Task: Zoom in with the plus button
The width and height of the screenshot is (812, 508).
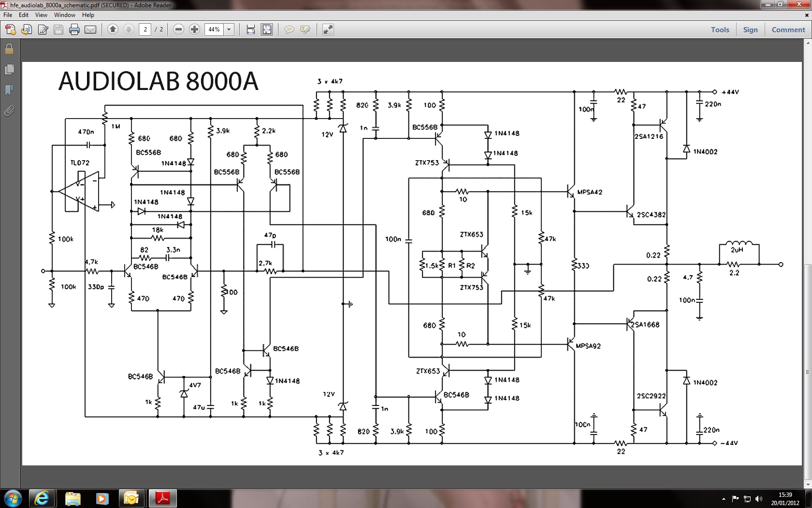Action: 194,30
